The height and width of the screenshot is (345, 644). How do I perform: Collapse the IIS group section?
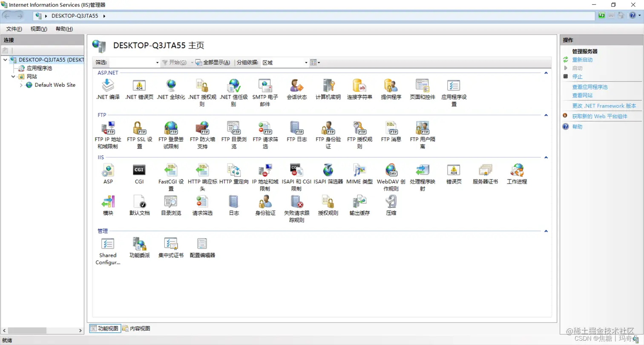coord(545,157)
